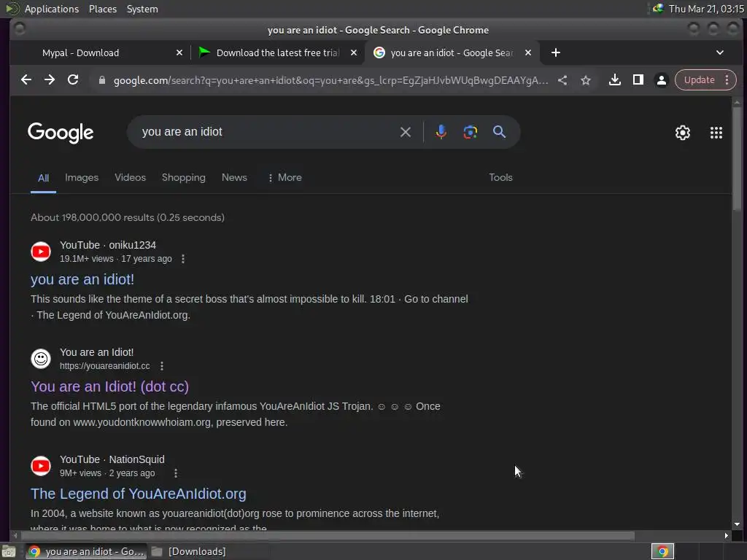Click the https://youareanidiot.cc URL text

pyautogui.click(x=105, y=366)
